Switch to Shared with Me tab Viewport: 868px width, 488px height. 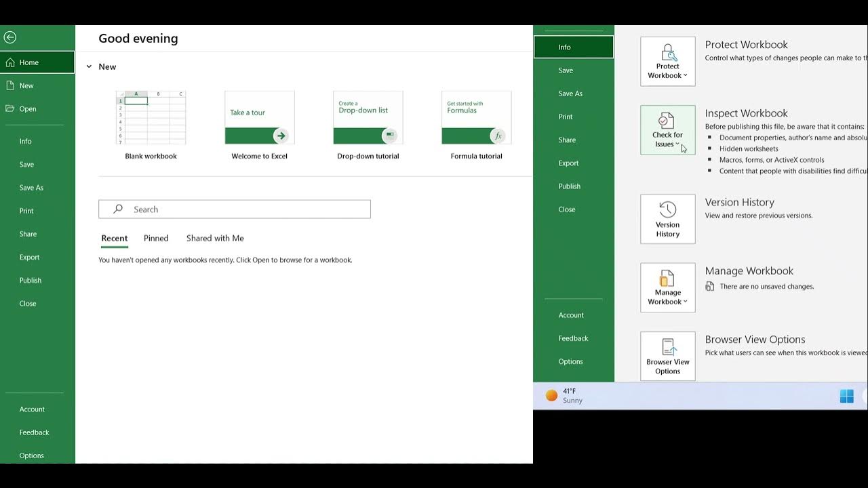(215, 238)
